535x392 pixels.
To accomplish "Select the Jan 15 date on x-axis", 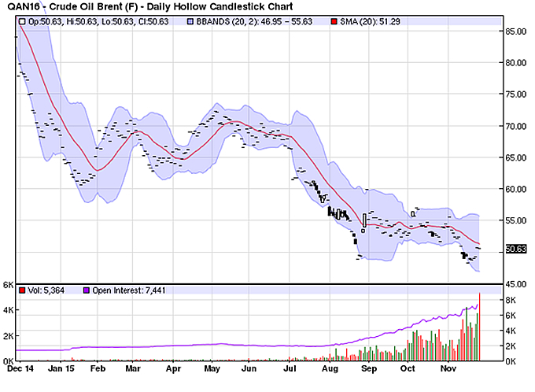I will point(61,368).
